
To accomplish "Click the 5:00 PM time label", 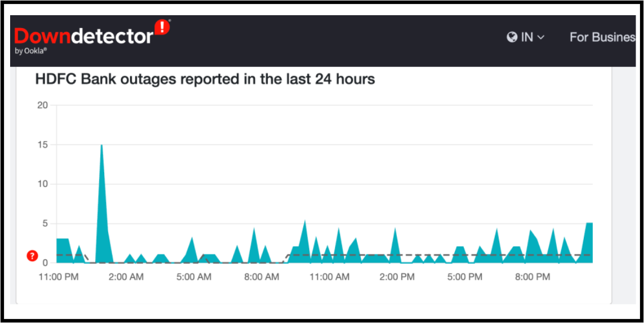I will 465,277.
